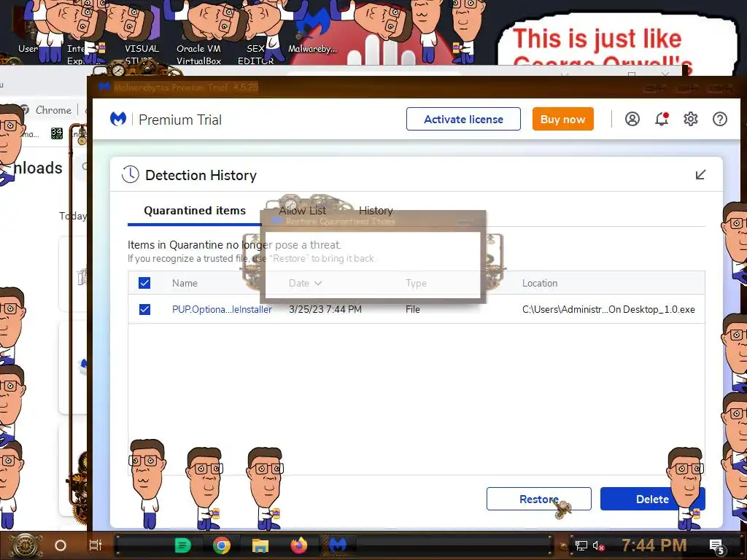This screenshot has height=560, width=747.
Task: Uncheck the PUP.Optional installer row checkbox
Action: [144, 309]
